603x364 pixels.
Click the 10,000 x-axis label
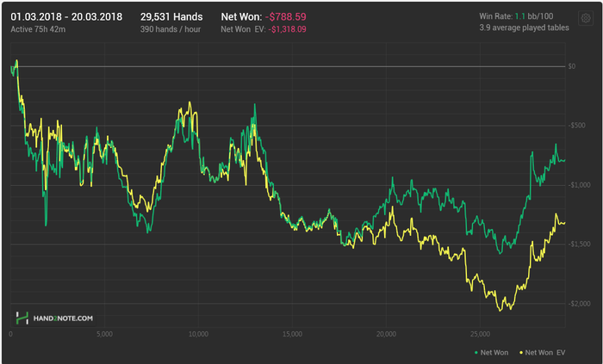pos(198,334)
